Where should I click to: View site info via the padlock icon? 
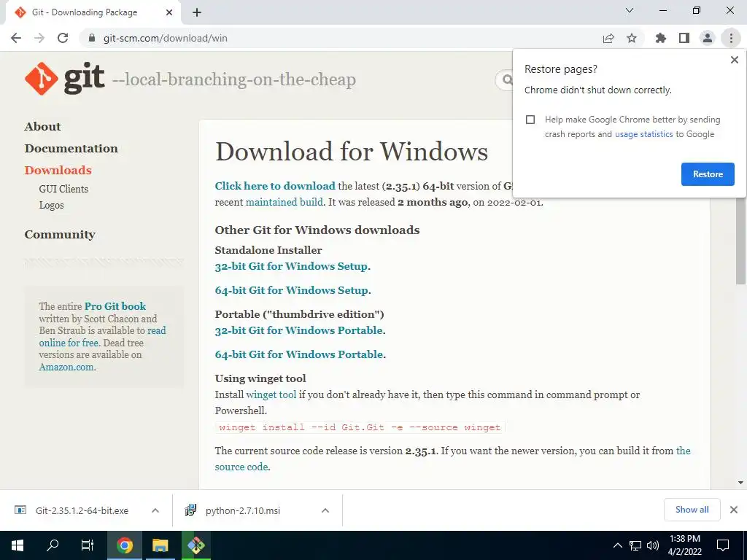pyautogui.click(x=92, y=38)
